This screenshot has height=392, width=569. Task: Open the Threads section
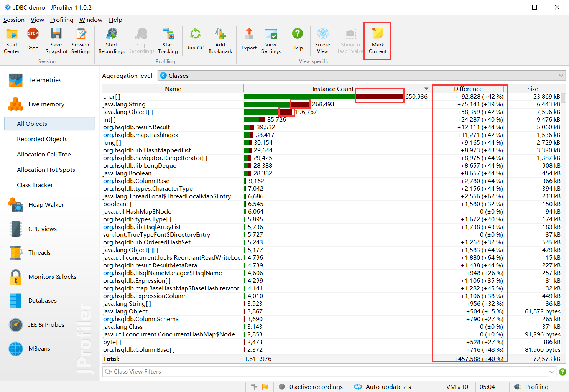tap(39, 252)
